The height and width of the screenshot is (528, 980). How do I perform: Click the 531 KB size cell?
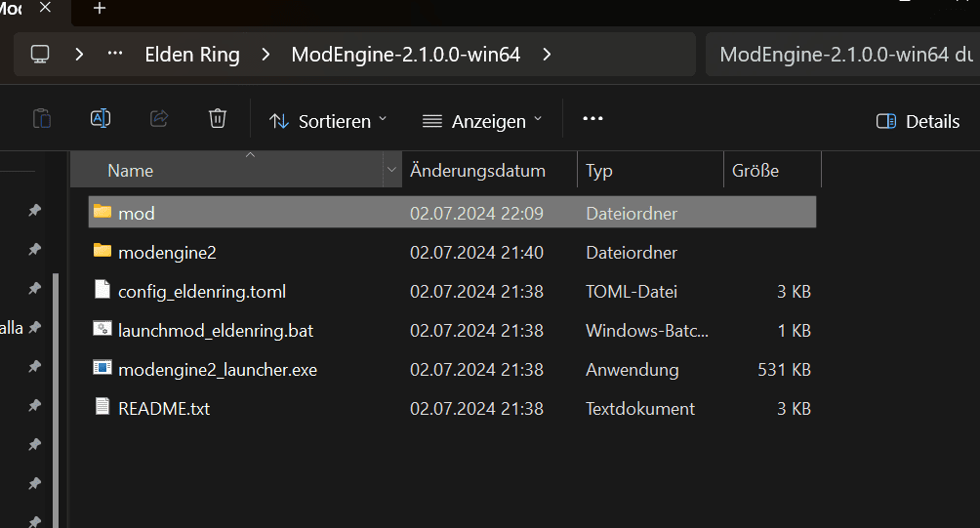tap(785, 370)
